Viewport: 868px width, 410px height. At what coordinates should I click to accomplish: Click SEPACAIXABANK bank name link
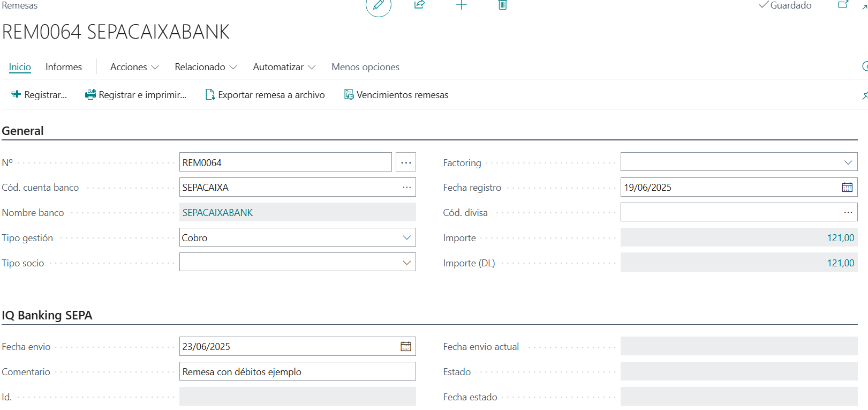[217, 213]
